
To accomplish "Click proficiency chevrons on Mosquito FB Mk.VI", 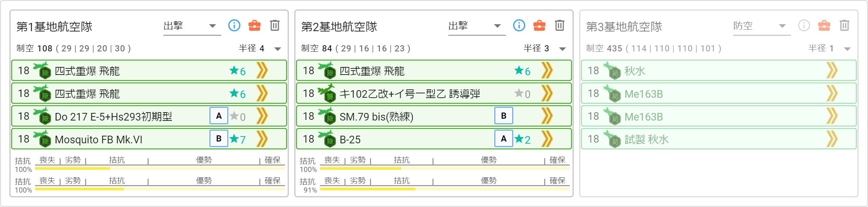I will point(262,139).
